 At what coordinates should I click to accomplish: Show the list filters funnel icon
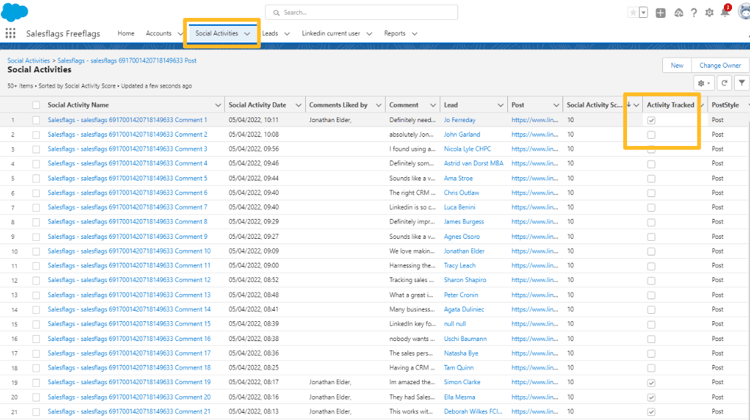tap(741, 83)
